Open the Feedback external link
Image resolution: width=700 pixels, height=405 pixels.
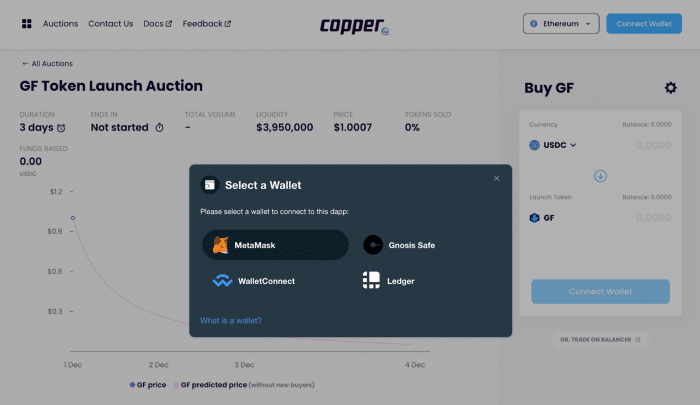(206, 23)
